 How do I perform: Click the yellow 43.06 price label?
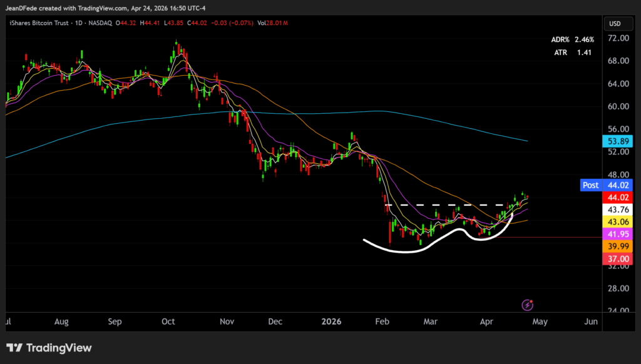(x=617, y=222)
